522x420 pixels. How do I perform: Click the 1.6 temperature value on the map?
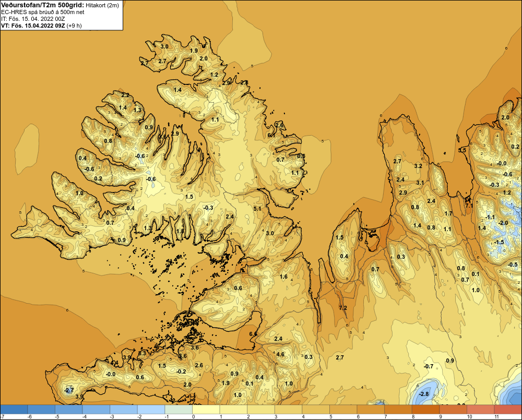click(x=283, y=277)
